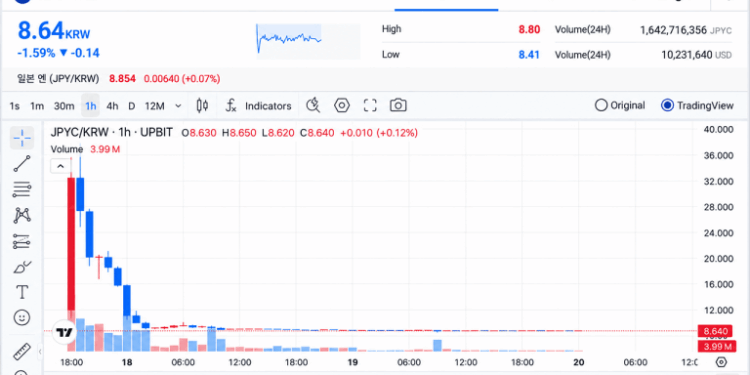This screenshot has width=750, height=375.
Task: Click the JPY/KRW rate 8.854
Action: click(122, 78)
